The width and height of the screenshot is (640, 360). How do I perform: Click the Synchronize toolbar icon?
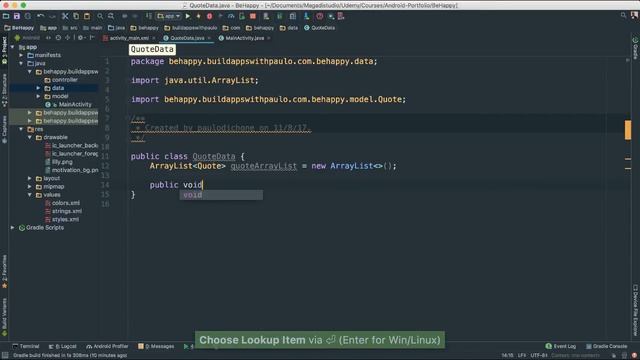[28, 16]
